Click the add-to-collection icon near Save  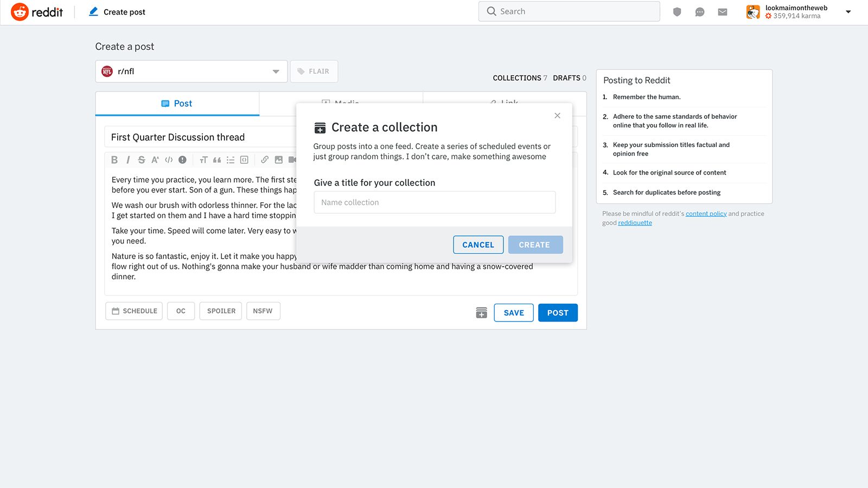coord(482,313)
